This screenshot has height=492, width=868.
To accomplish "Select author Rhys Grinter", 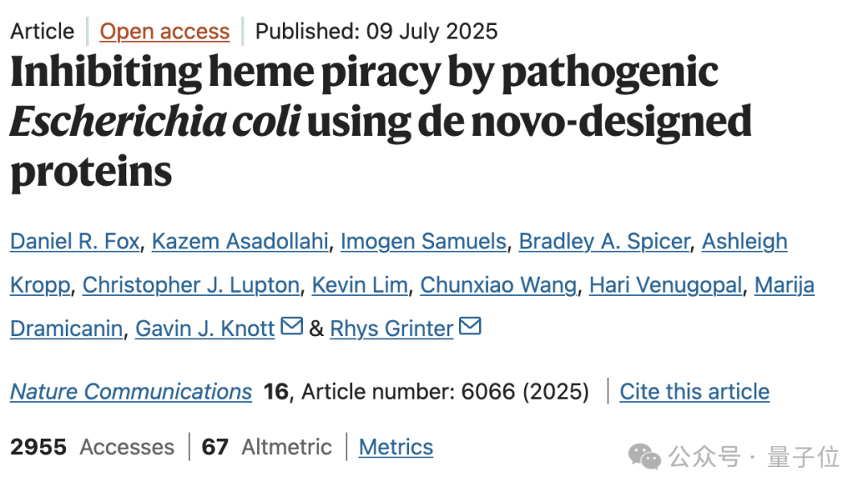I will [391, 328].
